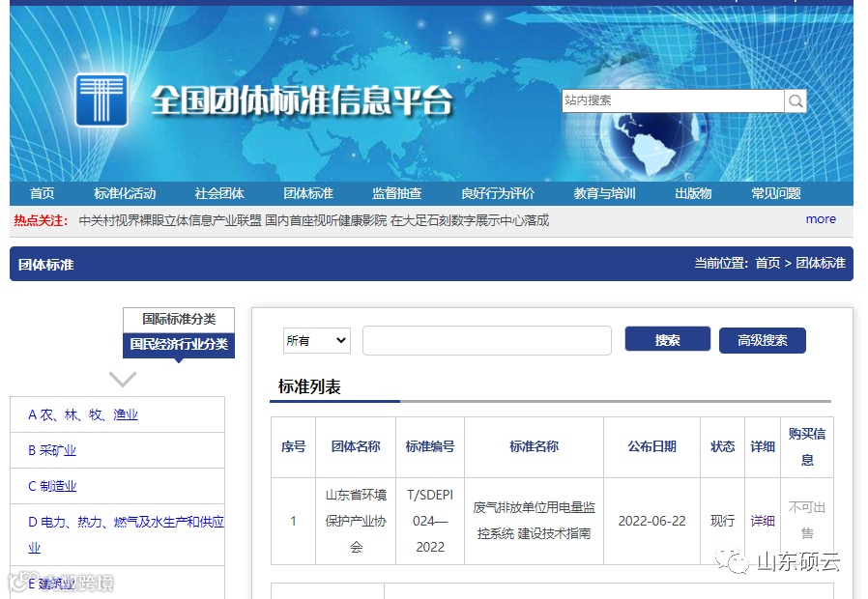Image resolution: width=868 pixels, height=599 pixels.
Task: Click the standards keyword search box
Action: coord(486,341)
